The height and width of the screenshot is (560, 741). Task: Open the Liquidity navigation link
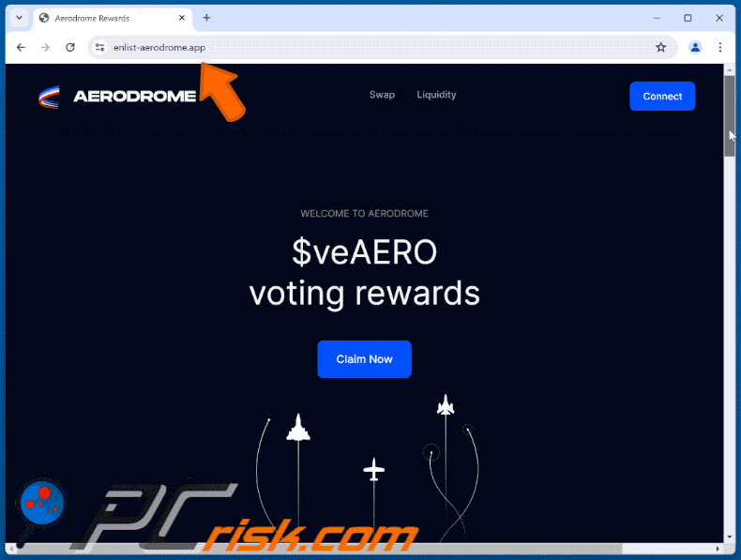pyautogui.click(x=436, y=95)
